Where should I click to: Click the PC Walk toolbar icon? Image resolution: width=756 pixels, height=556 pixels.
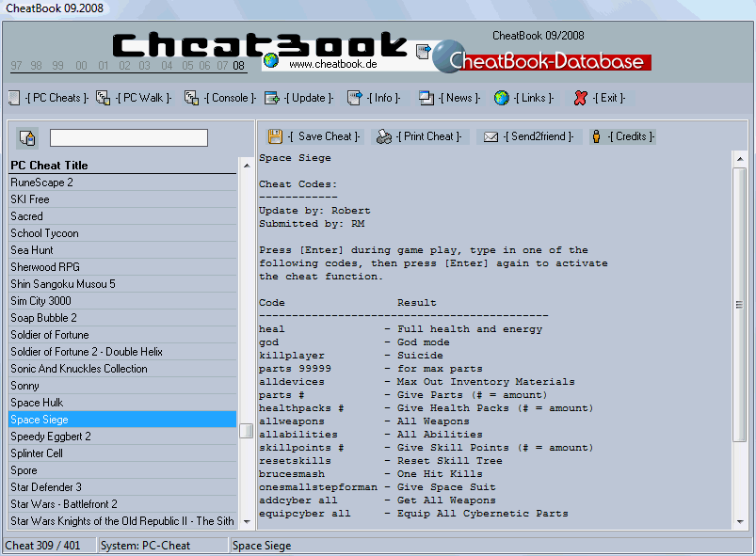point(103,98)
